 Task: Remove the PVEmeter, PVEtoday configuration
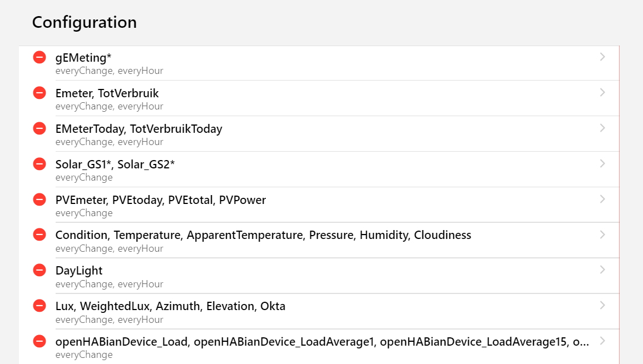pyautogui.click(x=39, y=200)
